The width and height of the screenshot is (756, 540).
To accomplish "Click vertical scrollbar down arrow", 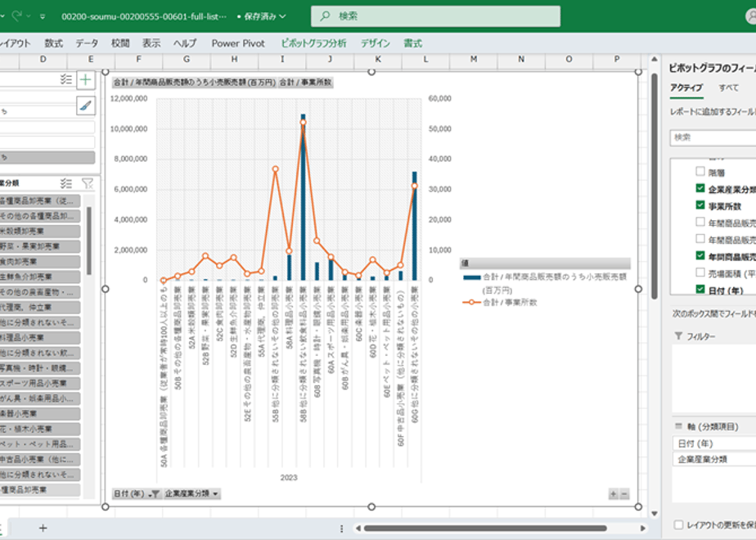I will [655, 514].
